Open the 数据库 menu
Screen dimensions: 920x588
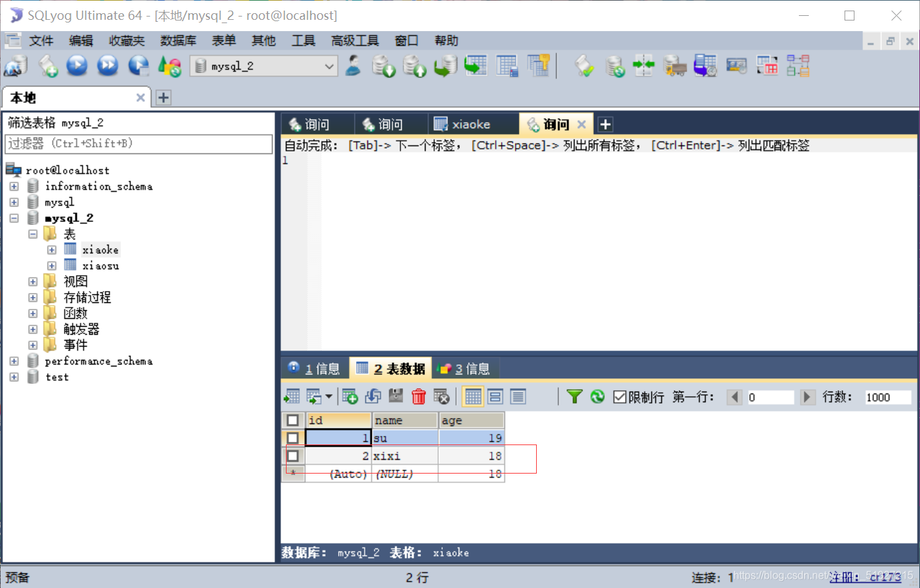pyautogui.click(x=178, y=41)
